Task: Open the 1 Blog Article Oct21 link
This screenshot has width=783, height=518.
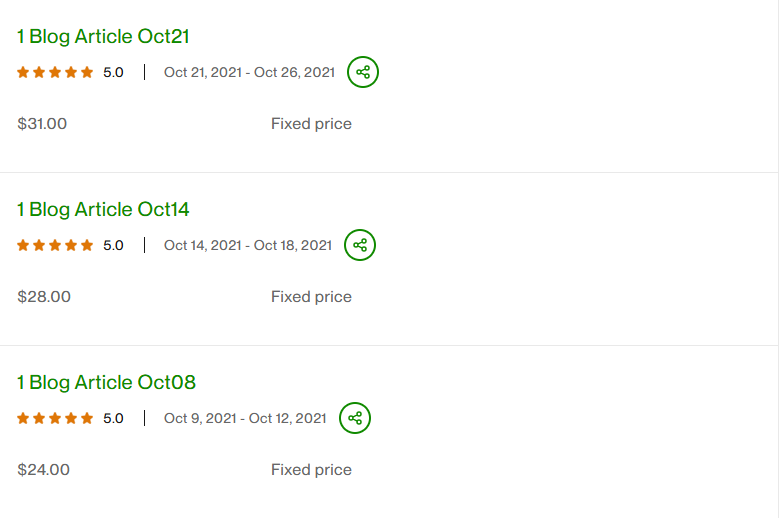Action: [x=103, y=37]
